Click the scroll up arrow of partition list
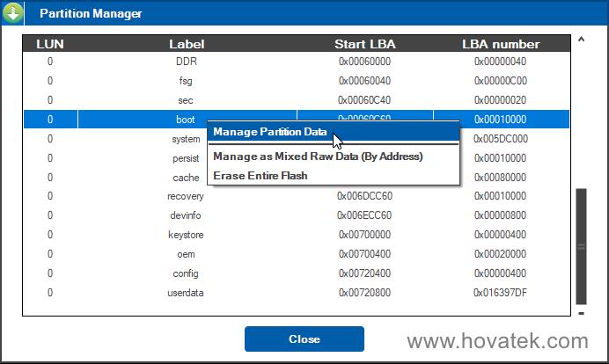 (x=581, y=39)
